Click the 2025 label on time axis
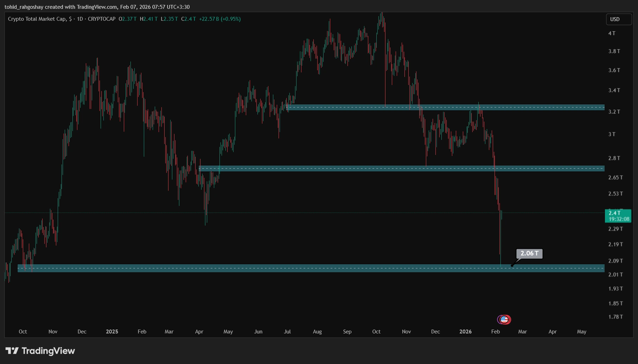Screen dimensions: 638x364 click(x=112, y=332)
